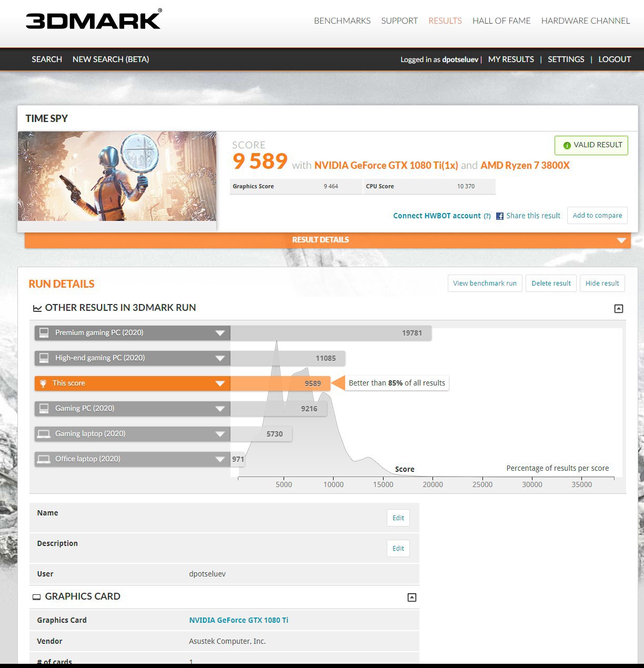The width and height of the screenshot is (644, 668).
Task: Click the monitor icon on High-end gaming PC row
Action: 44,358
